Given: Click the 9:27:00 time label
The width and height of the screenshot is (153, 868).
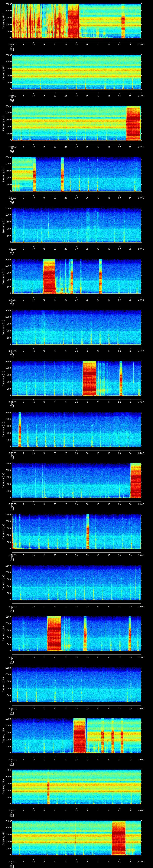Looking at the screenshot, I should [12, 198].
